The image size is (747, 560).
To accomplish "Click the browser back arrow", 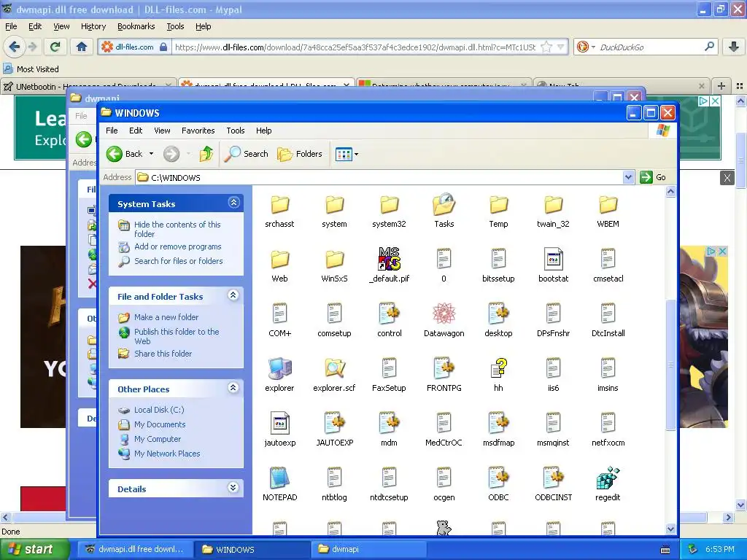I will [15, 47].
